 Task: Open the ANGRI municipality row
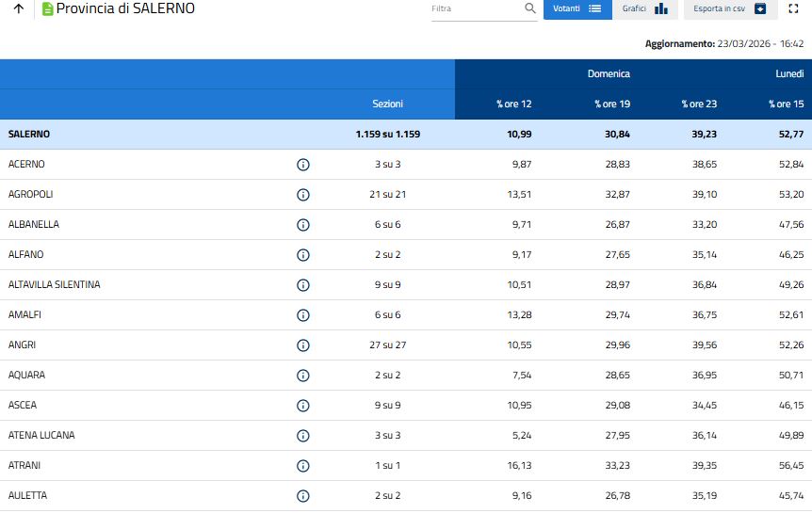pyautogui.click(x=22, y=345)
